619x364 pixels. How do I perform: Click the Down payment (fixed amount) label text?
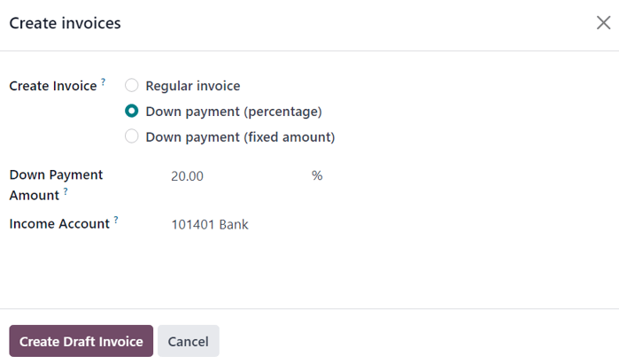click(240, 137)
